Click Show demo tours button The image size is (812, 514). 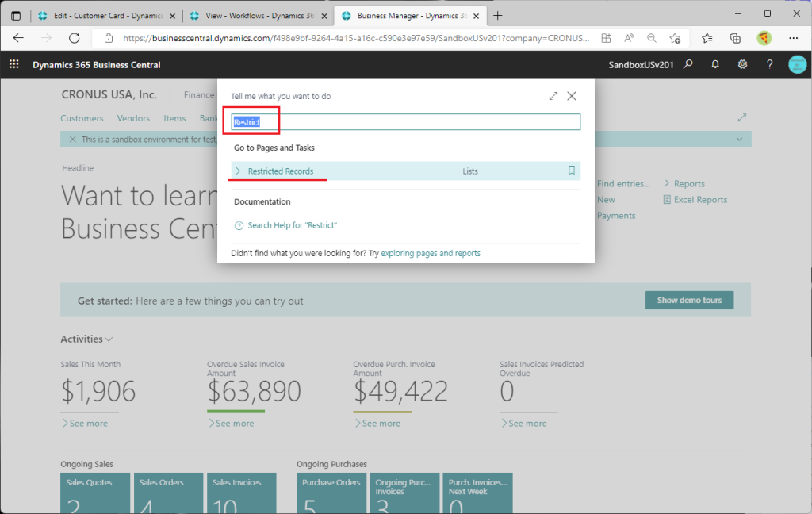click(689, 300)
